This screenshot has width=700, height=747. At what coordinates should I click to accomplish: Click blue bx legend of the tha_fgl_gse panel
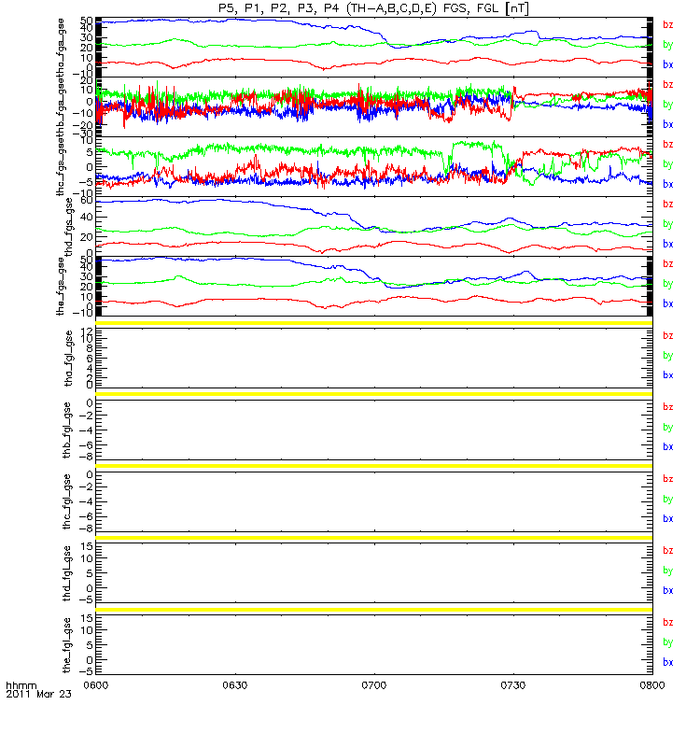[668, 375]
